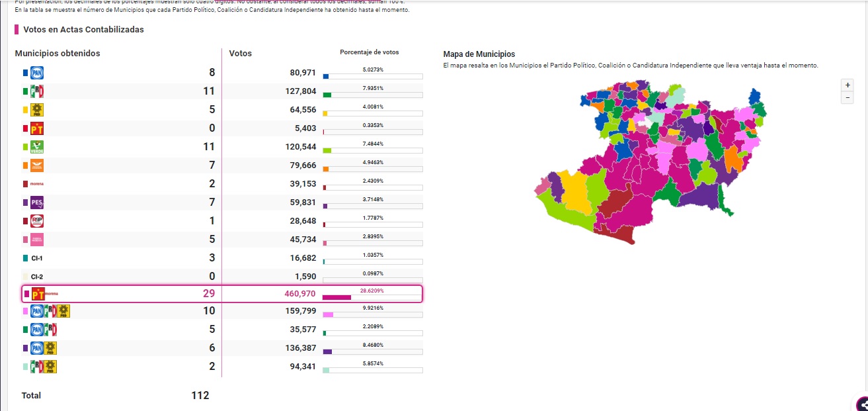This screenshot has width=868, height=411.
Task: Zoom in the map with plus button
Action: 847,85
